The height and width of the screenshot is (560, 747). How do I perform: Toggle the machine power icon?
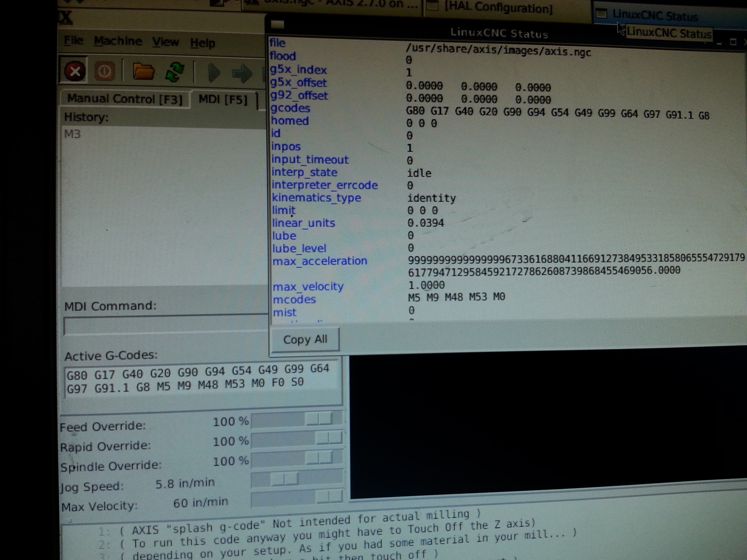(104, 71)
